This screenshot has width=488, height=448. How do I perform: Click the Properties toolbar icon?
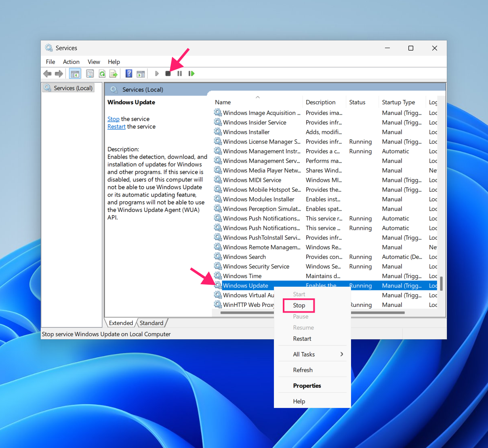[x=90, y=74]
